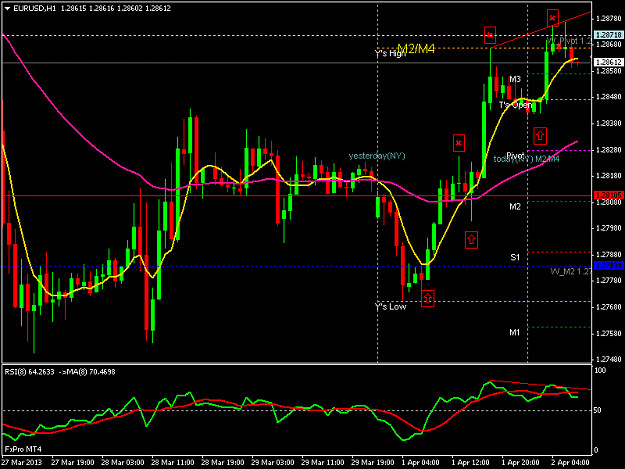
Task: Click the 28 Mar 11:00 time axis label
Action: (173, 463)
